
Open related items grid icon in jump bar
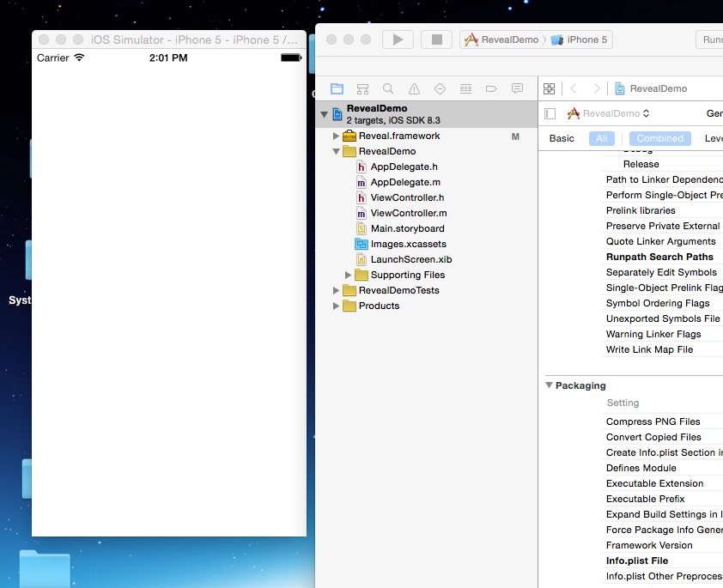[x=550, y=88]
